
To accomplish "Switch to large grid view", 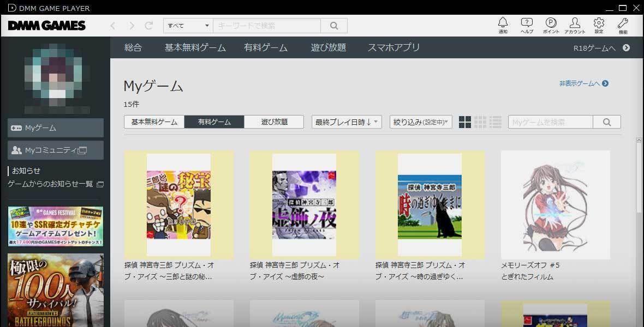I will [465, 122].
